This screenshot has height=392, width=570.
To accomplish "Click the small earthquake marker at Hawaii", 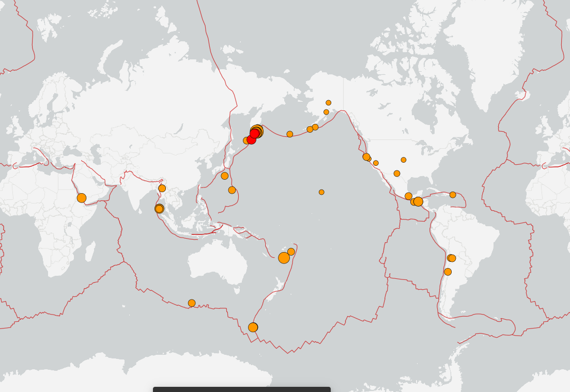I will [x=321, y=192].
